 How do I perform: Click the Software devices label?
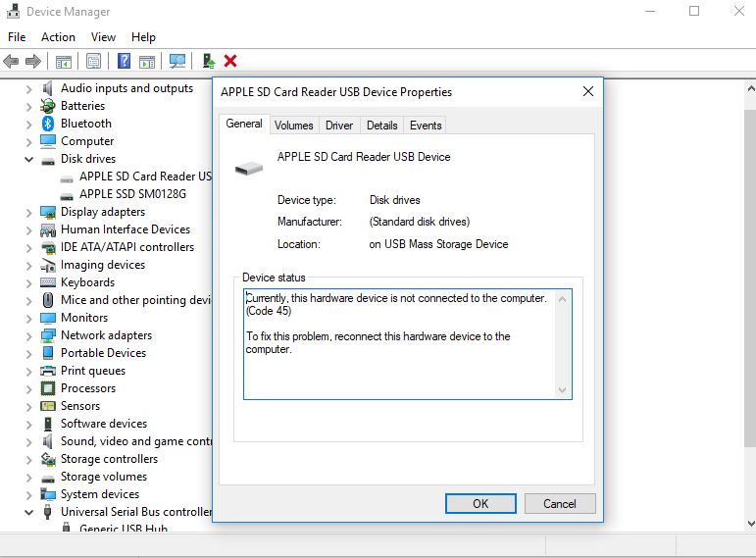[x=104, y=424]
